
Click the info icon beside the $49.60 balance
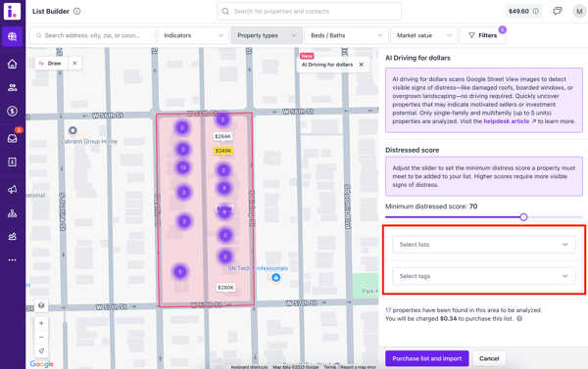click(x=536, y=11)
